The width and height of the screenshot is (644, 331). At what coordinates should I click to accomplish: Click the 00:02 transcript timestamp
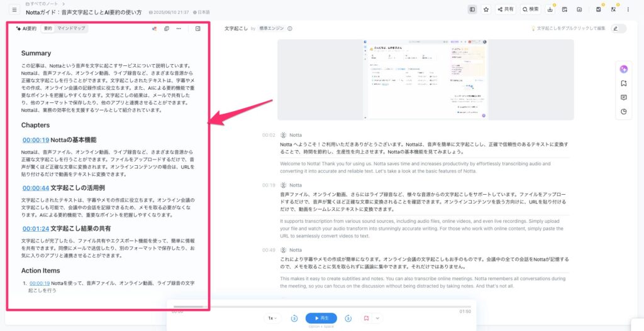tap(269, 135)
